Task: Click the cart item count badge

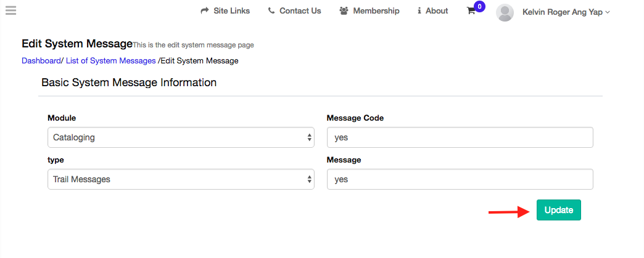Action: [x=479, y=7]
